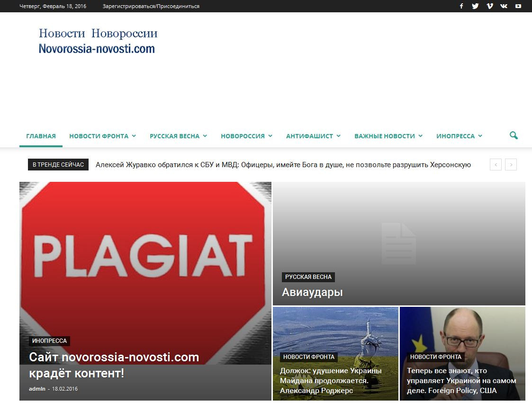Image resolution: width=532 pixels, height=420 pixels.
Task: Open the Vimeo social icon
Action: pos(489,6)
